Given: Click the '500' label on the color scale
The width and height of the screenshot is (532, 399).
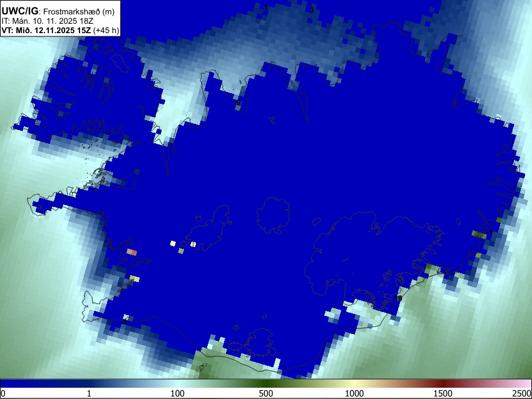Looking at the screenshot, I should tap(265, 393).
